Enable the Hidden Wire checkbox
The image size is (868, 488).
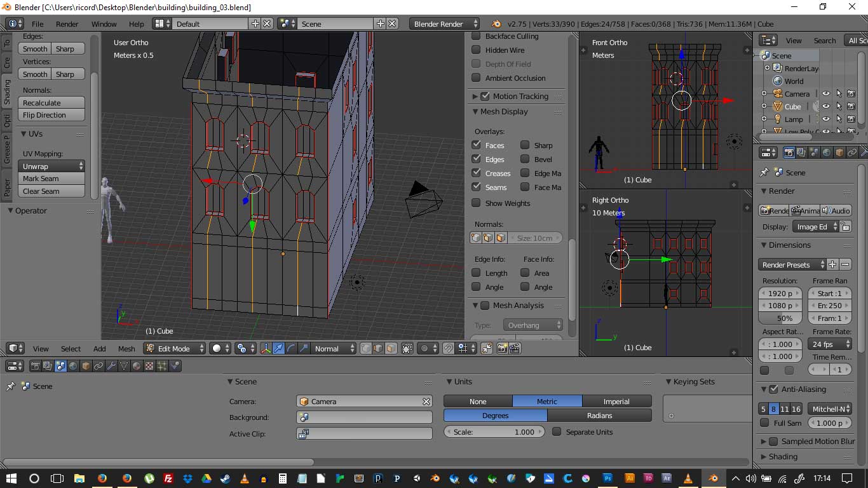pos(476,50)
